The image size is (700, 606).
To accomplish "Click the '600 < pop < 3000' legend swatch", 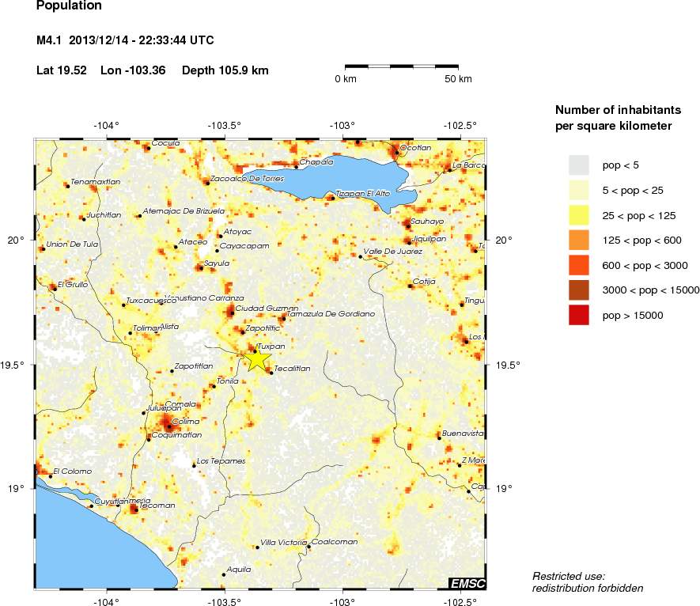I will 579,265.
